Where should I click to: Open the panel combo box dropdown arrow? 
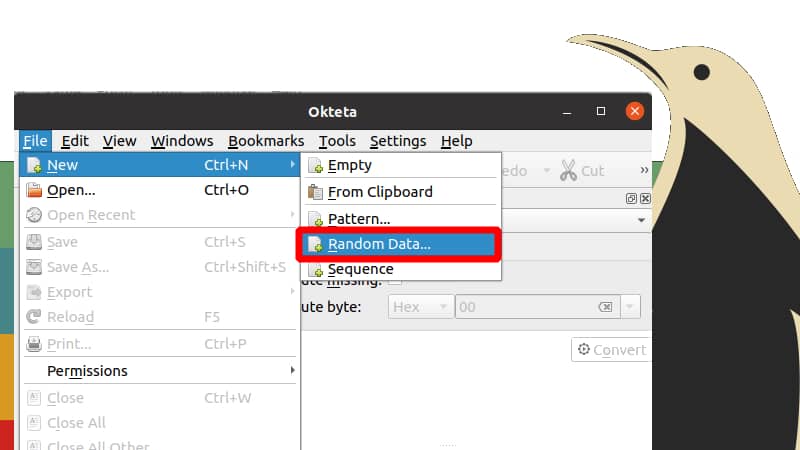tap(641, 220)
